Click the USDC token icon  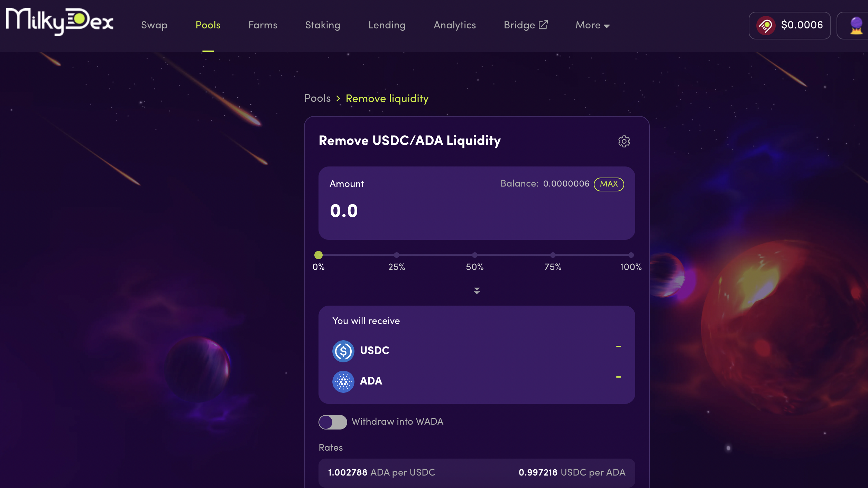[x=343, y=351]
